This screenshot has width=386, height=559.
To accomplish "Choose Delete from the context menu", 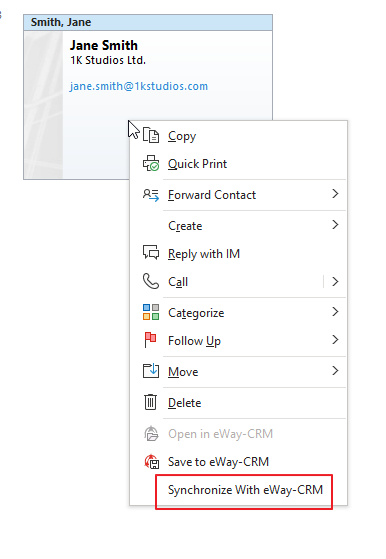I will pos(238,402).
